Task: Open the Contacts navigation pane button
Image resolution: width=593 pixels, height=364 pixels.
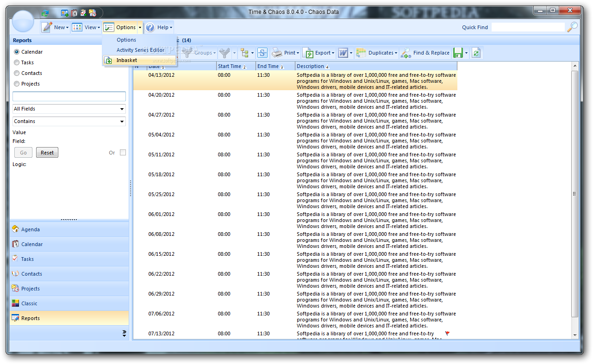Action: [69, 274]
